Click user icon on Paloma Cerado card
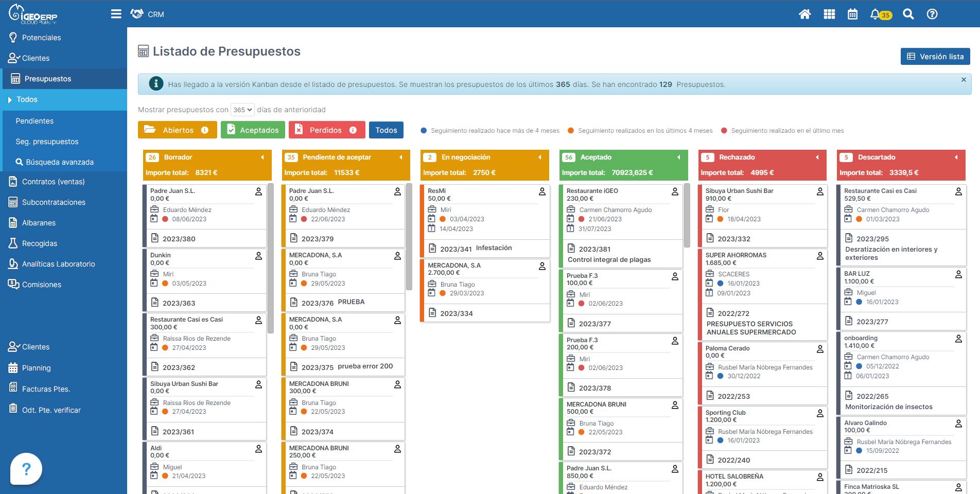This screenshot has height=494, width=980. click(820, 349)
